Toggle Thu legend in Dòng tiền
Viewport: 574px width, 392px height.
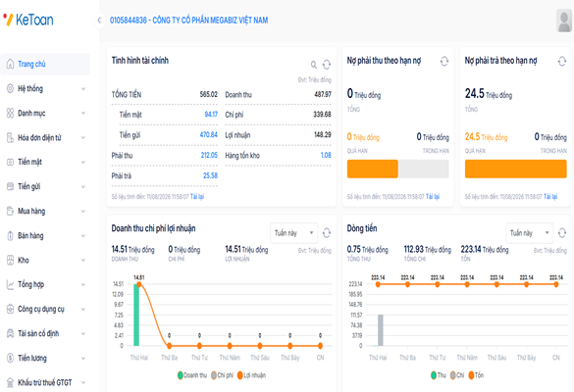tap(439, 375)
